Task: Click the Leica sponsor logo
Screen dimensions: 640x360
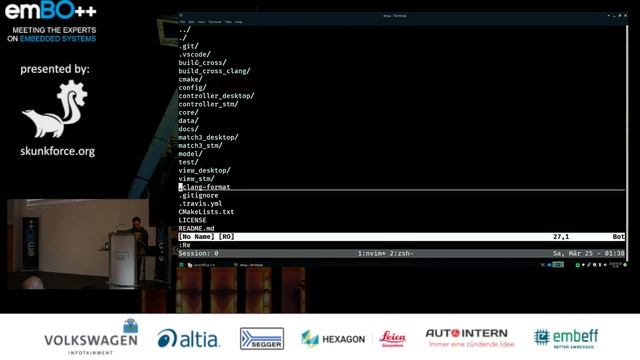Action: (393, 339)
